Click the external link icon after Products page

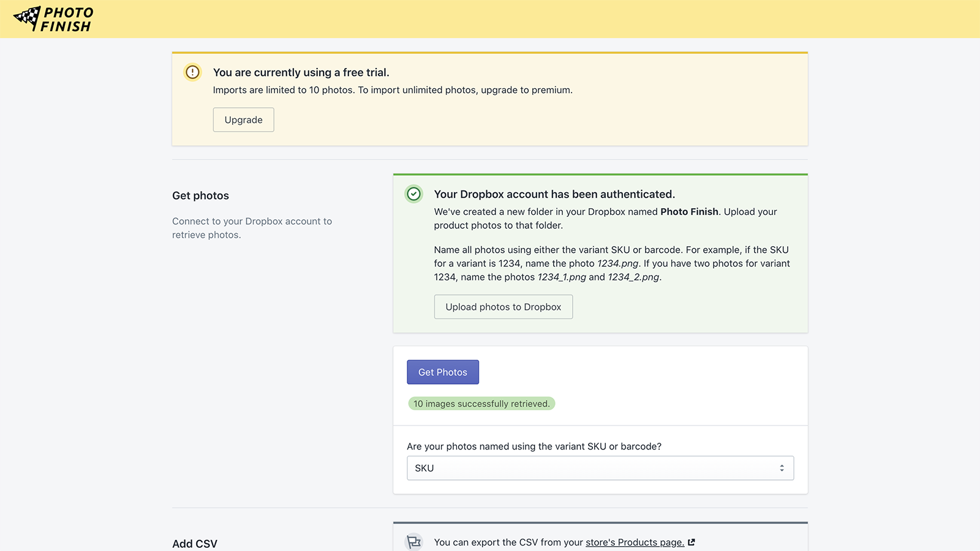click(692, 542)
